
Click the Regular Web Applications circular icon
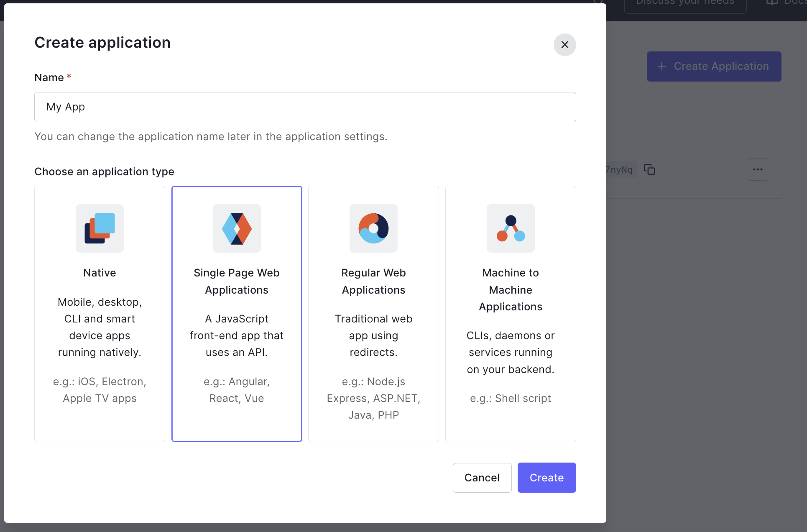pyautogui.click(x=373, y=228)
